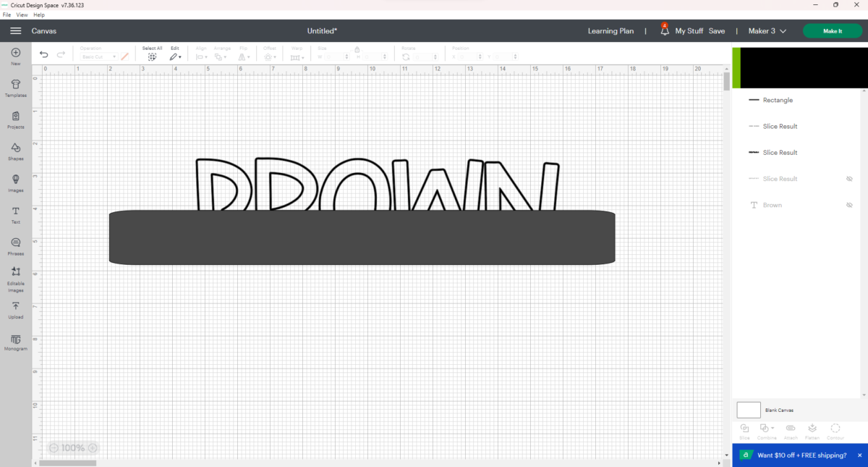Click the Undo arrow

tap(43, 54)
